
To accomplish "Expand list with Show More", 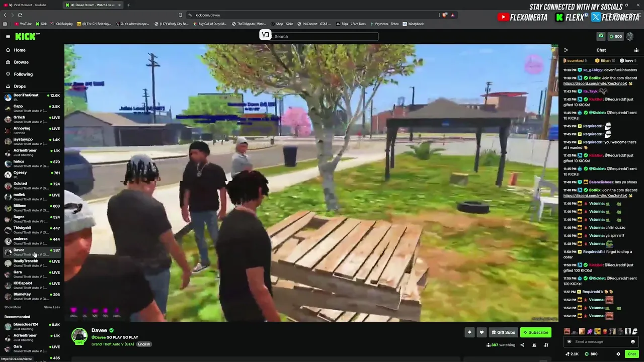I will point(13,307).
